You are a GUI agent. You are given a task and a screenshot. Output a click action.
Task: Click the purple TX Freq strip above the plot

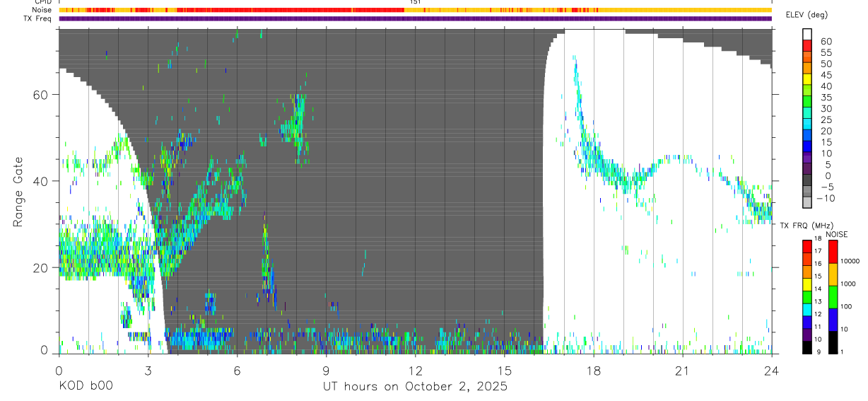tap(415, 18)
